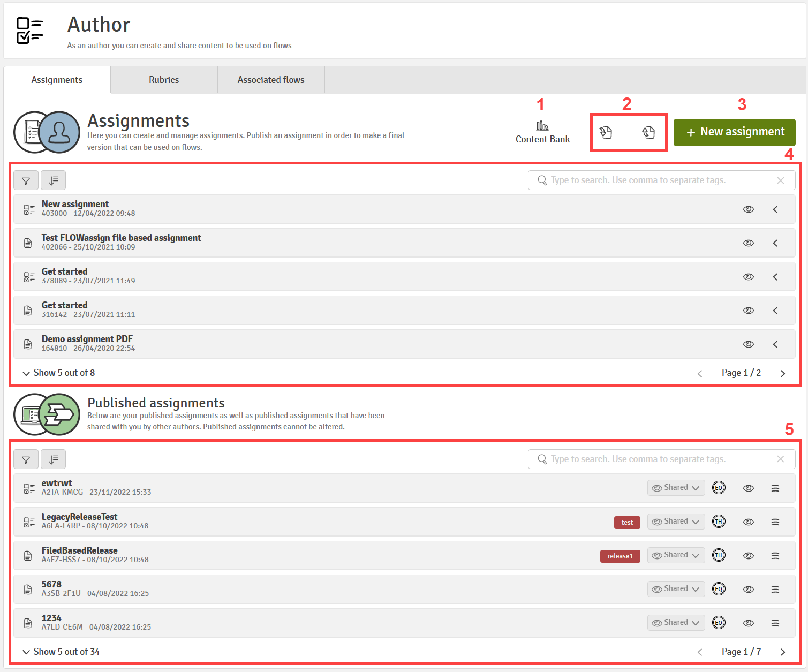Switch to the Rubrics tab
The height and width of the screenshot is (672, 808).
pyautogui.click(x=164, y=80)
